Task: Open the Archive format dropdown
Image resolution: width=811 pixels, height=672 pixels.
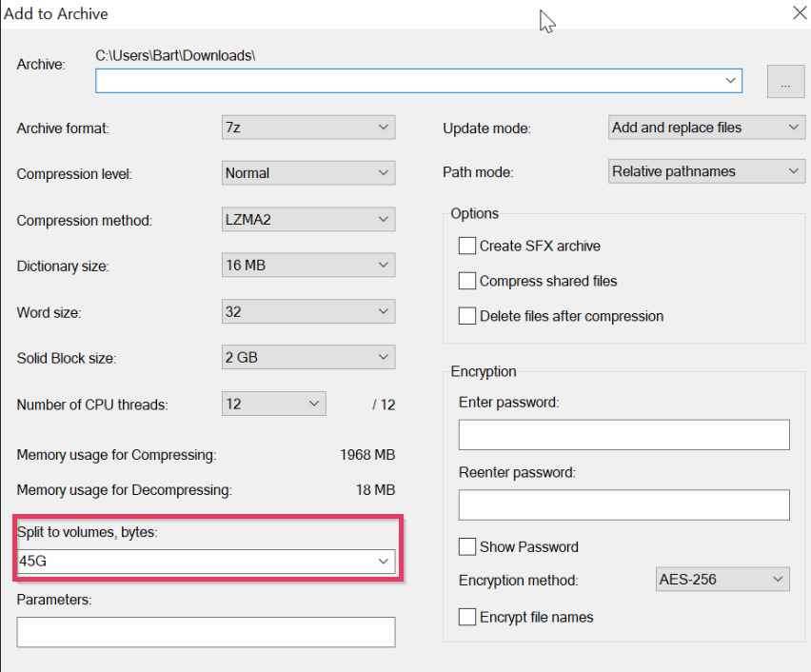Action: 307,128
